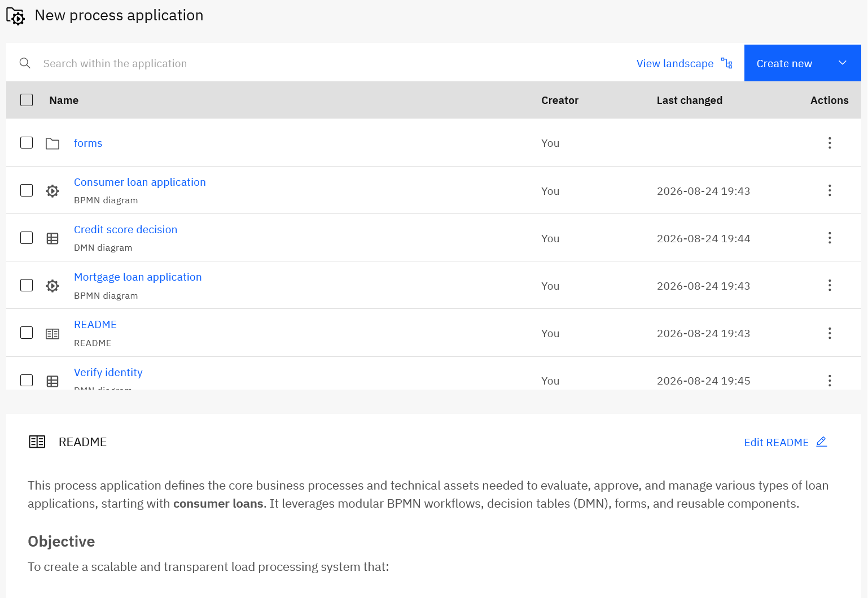This screenshot has width=868, height=598.
Task: Open the Verify identity link
Action: pos(108,372)
